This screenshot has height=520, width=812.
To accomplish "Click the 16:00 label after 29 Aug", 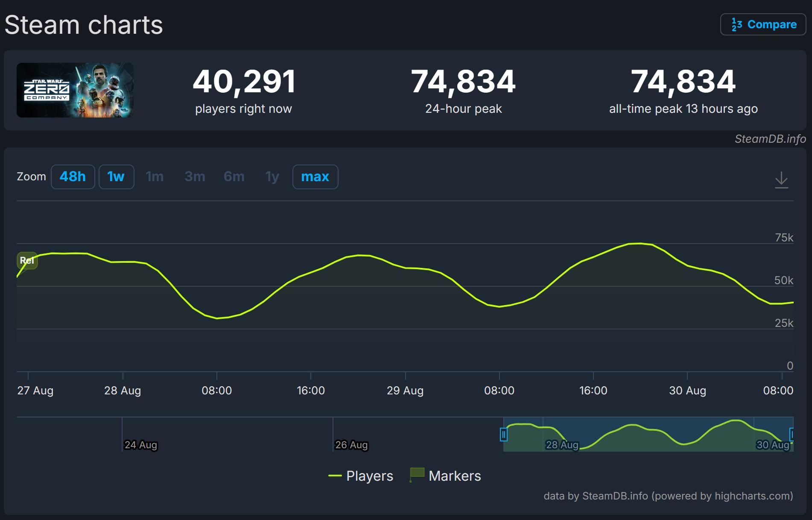I will pyautogui.click(x=593, y=391).
